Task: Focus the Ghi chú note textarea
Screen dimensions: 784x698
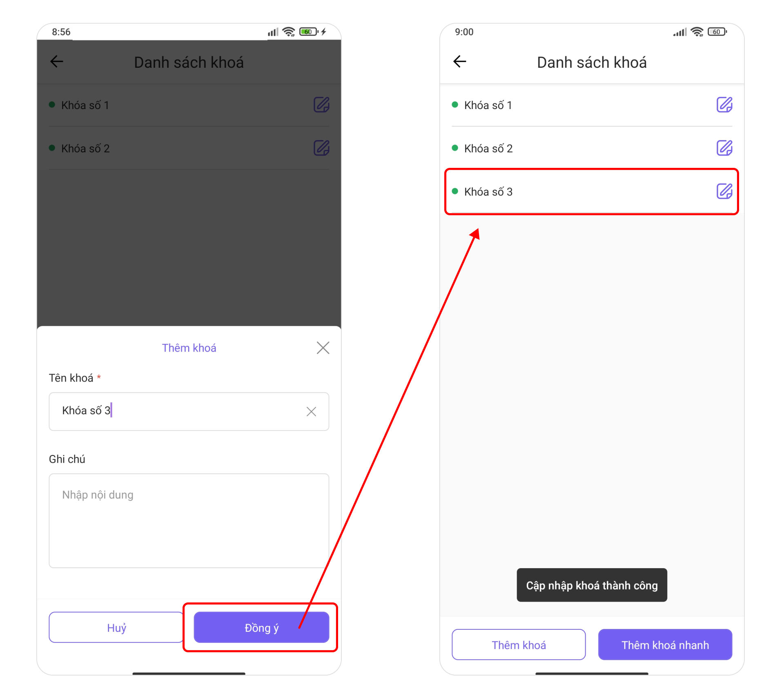Action: 189,521
